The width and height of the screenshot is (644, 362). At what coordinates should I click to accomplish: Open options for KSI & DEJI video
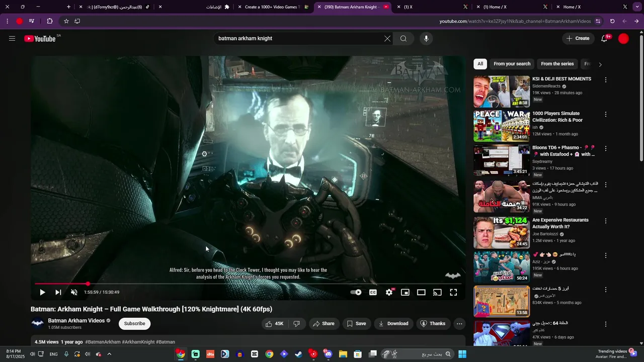606,80
